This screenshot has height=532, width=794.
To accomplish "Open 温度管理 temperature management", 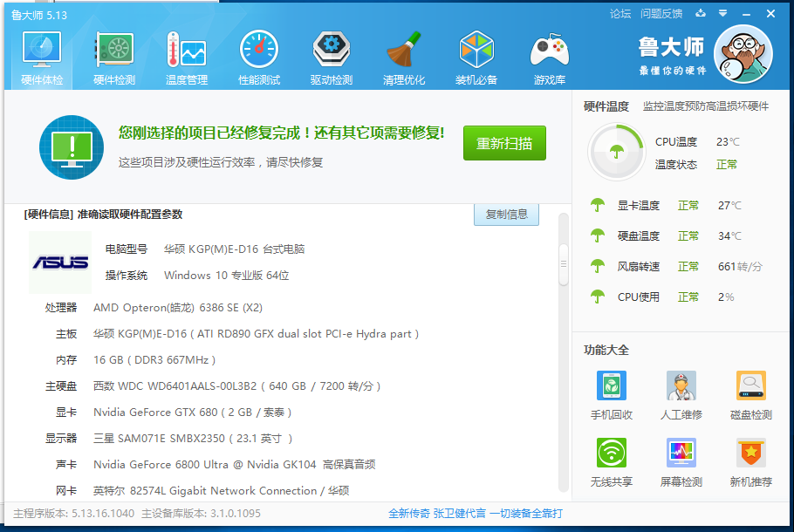I will tap(187, 58).
